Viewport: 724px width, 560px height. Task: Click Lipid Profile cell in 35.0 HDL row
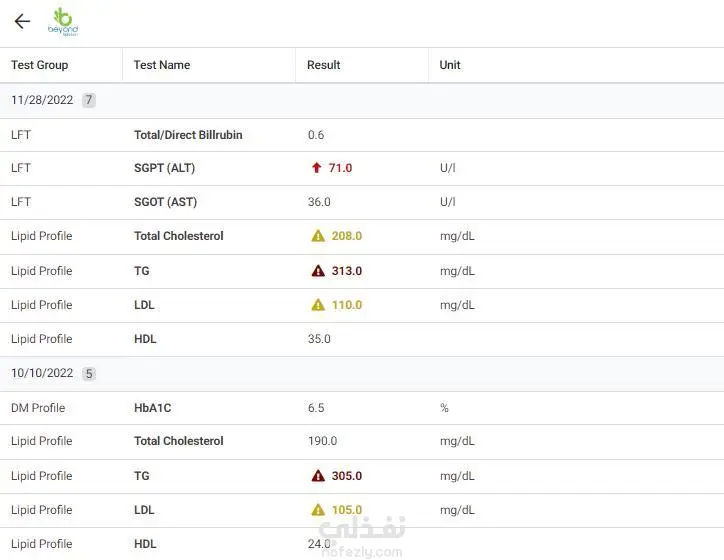42,339
